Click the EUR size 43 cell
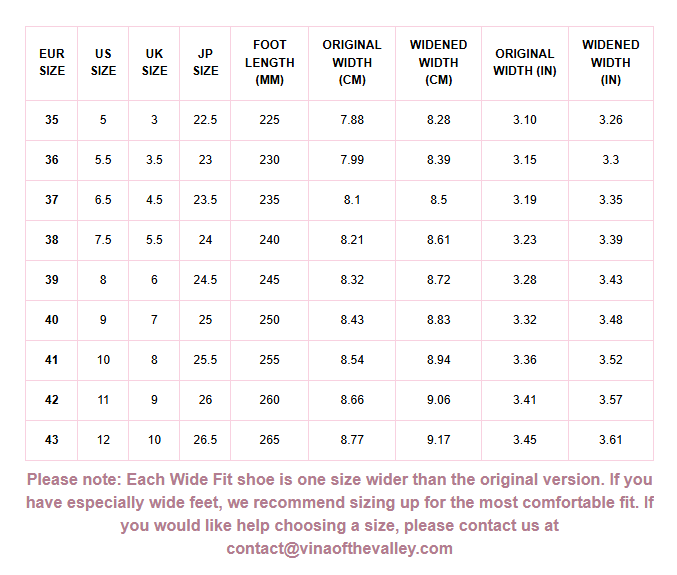Screen dimensions: 677x575 point(52,440)
